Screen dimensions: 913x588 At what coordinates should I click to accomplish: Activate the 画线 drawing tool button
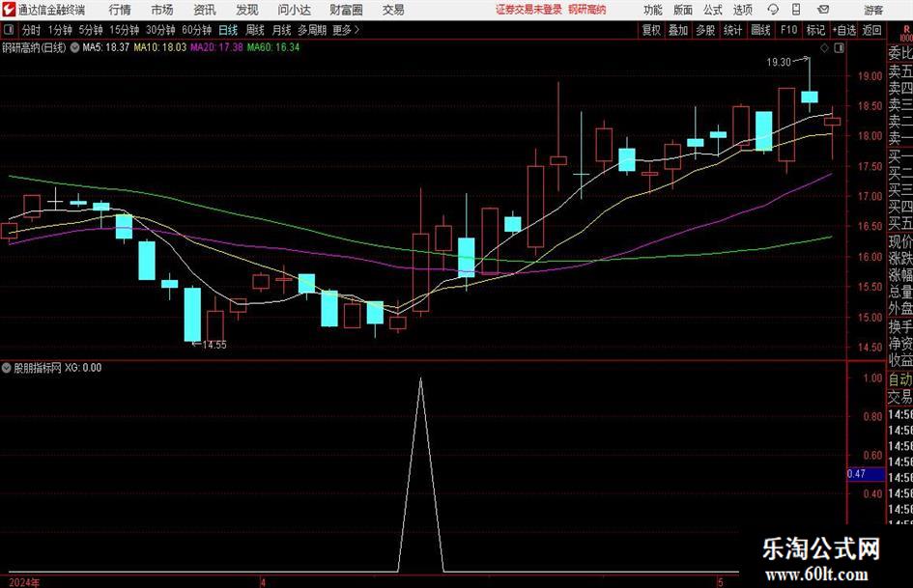[x=760, y=30]
